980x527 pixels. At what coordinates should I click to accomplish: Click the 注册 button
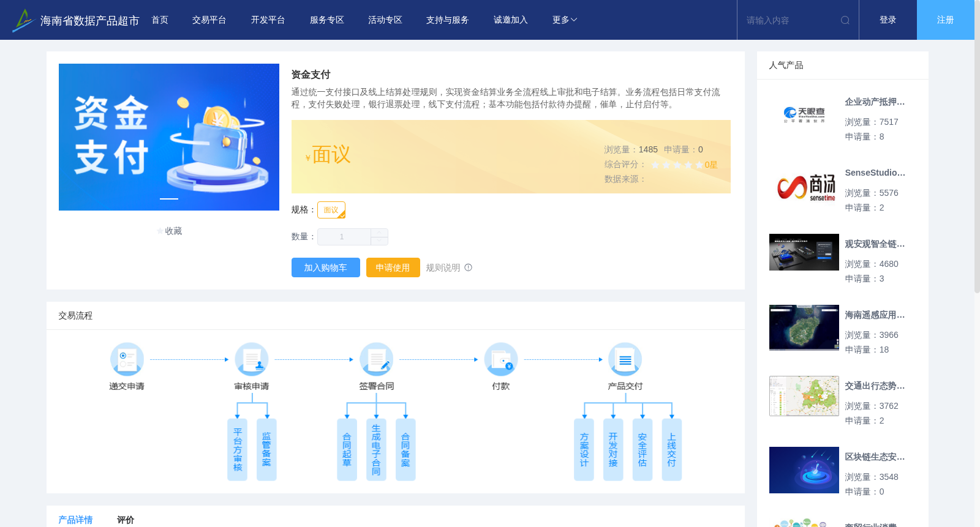[x=946, y=20]
